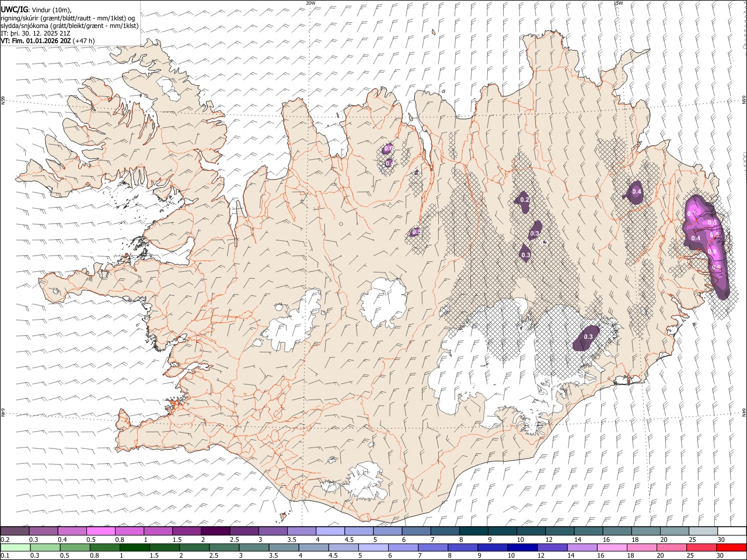Pick the deep blue bottom-row swatch between 10 and 12
Viewport: 747px width, 560px height.
[x=521, y=547]
